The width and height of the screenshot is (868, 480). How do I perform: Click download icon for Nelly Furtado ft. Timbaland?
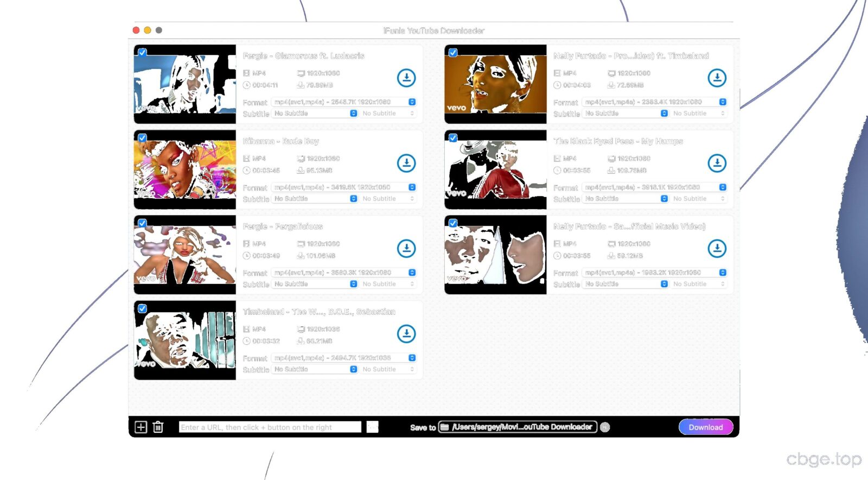point(717,78)
